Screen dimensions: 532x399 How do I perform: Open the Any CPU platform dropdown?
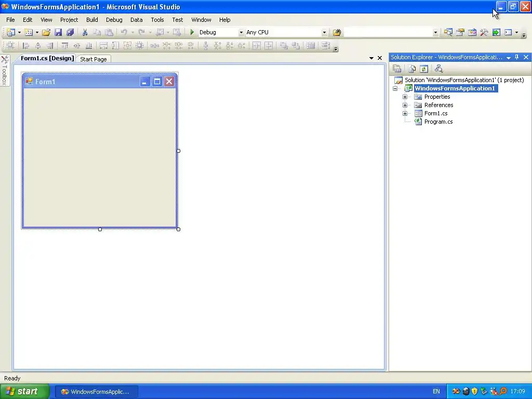[x=324, y=33]
